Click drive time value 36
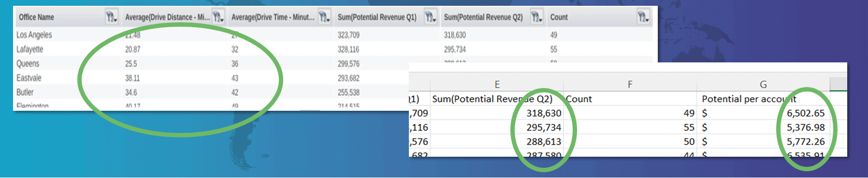Image resolution: width=868 pixels, height=178 pixels. coord(234,64)
